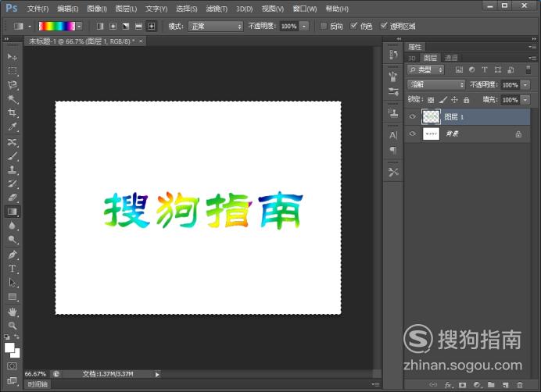Choose the reflected gradient style
This screenshot has width=541, height=392.
(x=138, y=27)
